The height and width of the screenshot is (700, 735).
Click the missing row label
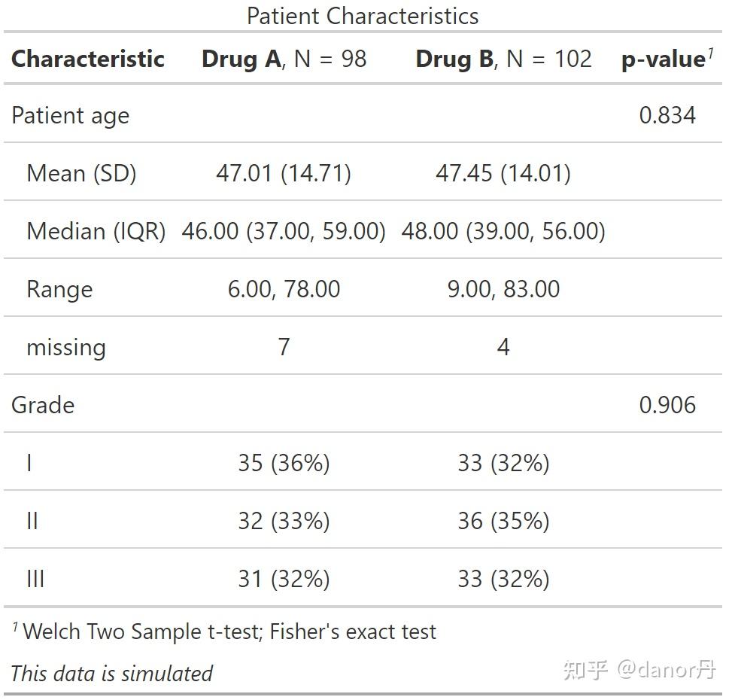point(66,348)
